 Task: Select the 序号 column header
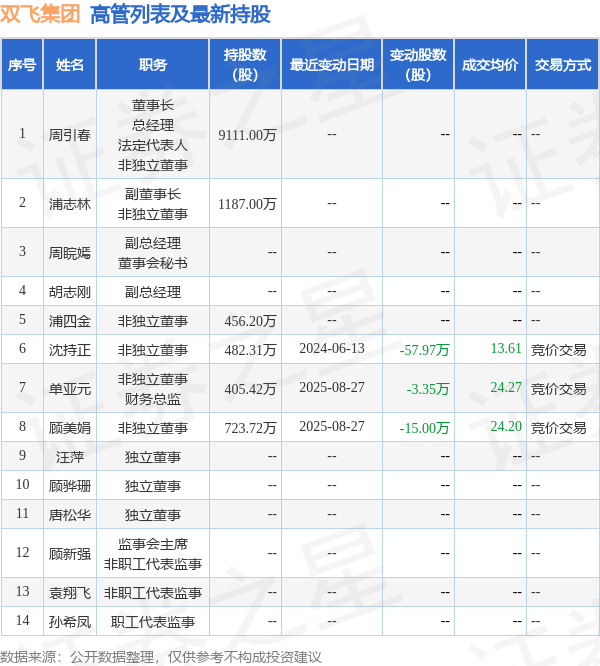pos(22,65)
